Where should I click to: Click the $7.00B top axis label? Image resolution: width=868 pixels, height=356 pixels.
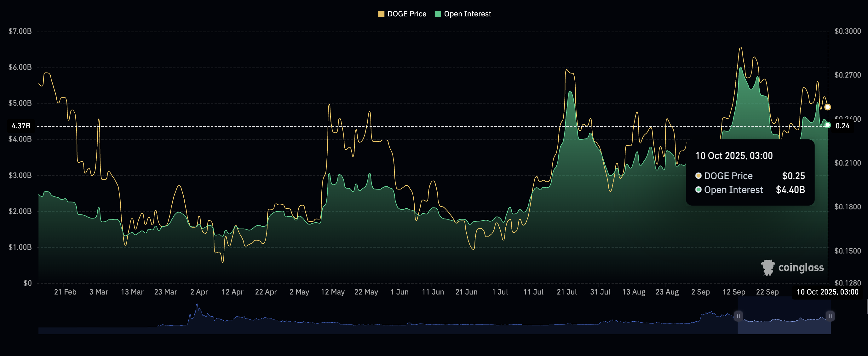20,31
